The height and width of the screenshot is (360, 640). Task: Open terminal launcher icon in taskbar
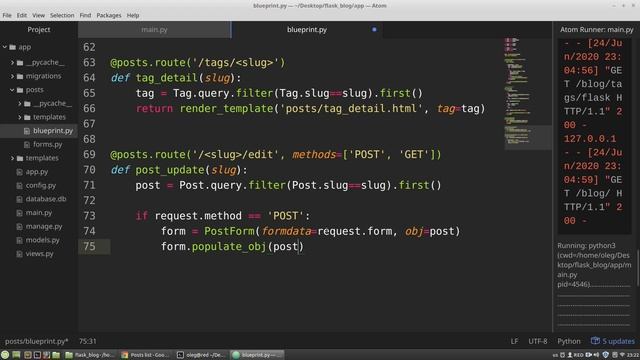(x=37, y=355)
